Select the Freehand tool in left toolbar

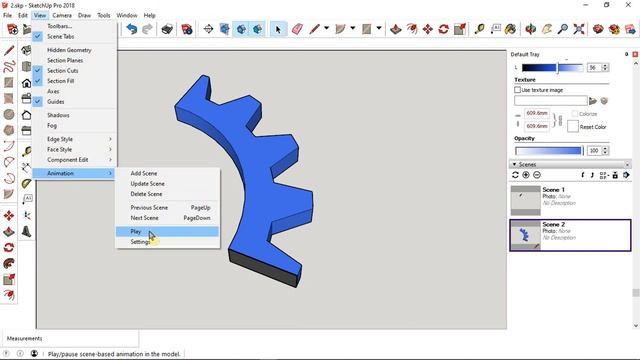coord(9,67)
